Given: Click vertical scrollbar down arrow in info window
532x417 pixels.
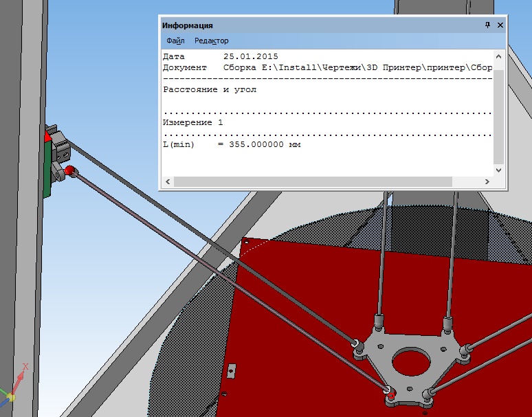Looking at the screenshot, I should click(x=499, y=169).
